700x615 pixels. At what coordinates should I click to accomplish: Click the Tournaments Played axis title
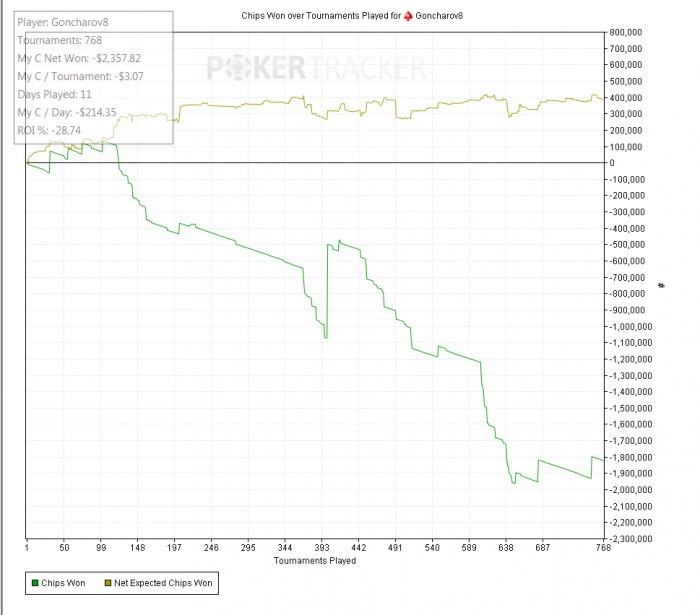(x=315, y=561)
